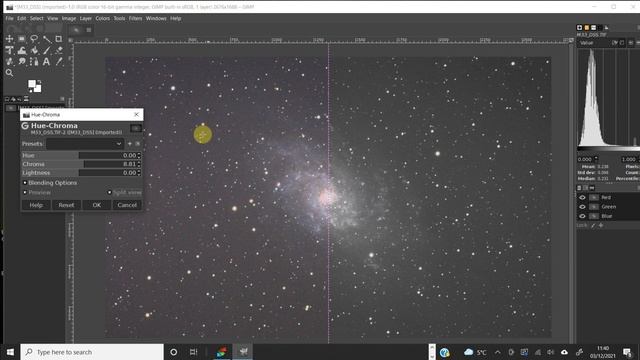
Task: Select the Bucket Fill tool
Action: 34,50
